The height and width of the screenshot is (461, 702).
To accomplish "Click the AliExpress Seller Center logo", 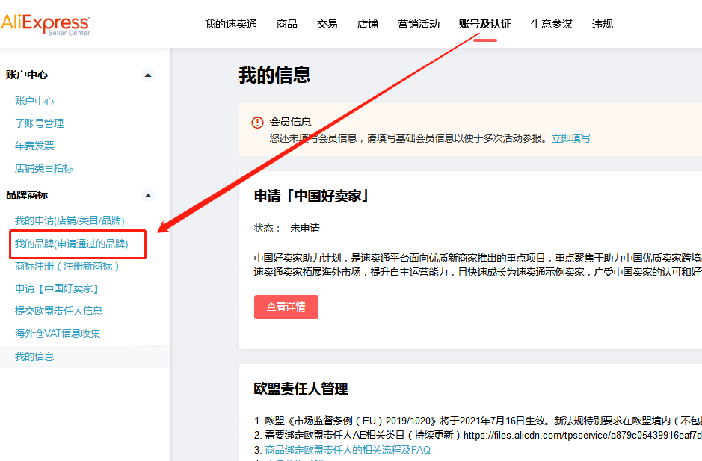I will pyautogui.click(x=45, y=23).
